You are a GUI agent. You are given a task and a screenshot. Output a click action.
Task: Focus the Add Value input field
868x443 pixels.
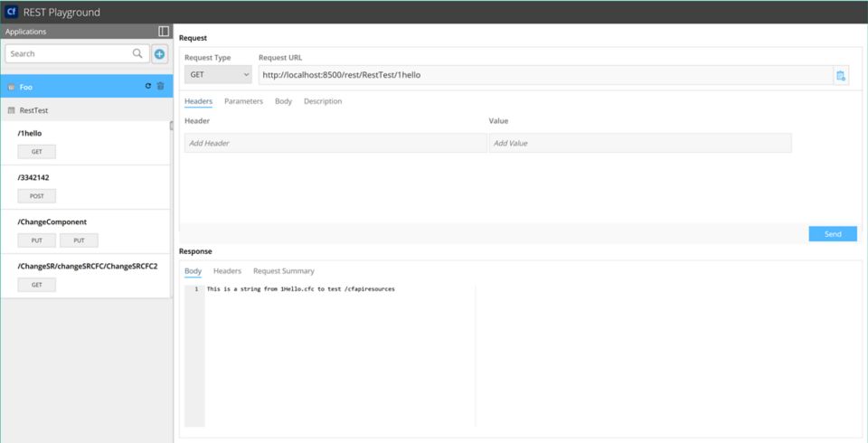click(640, 143)
